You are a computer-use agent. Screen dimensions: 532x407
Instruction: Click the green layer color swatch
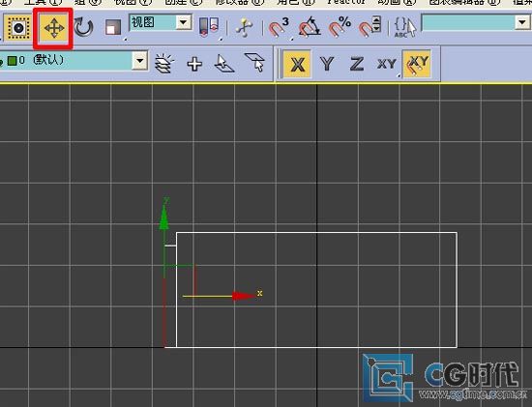coord(13,61)
